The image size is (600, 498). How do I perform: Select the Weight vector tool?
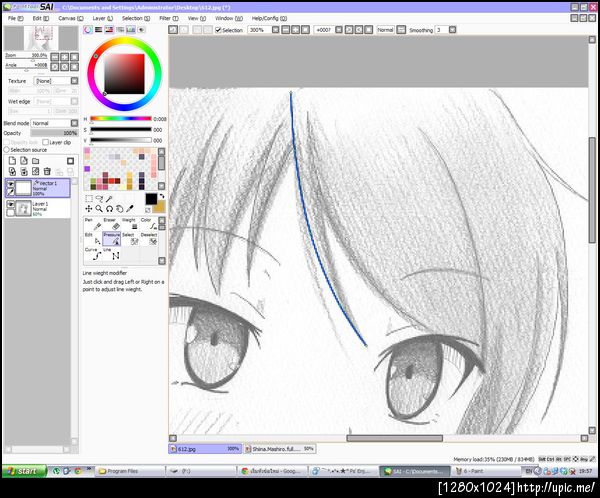coord(130,224)
